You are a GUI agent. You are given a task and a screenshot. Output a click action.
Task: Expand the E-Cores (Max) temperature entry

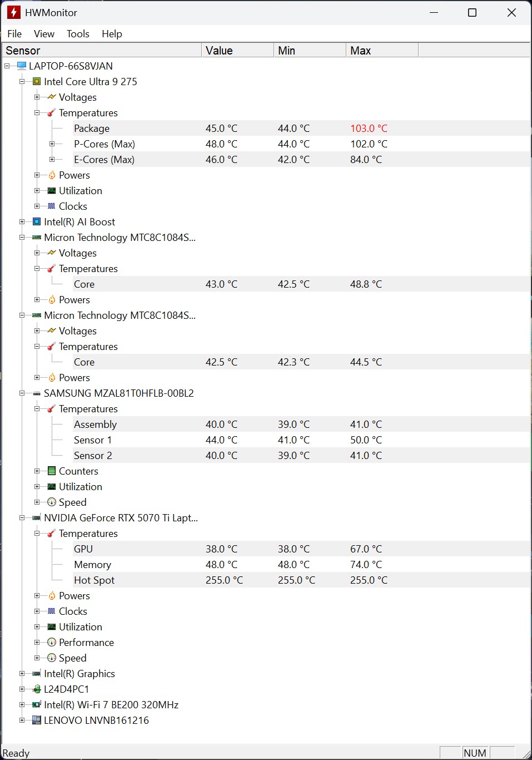tap(52, 160)
